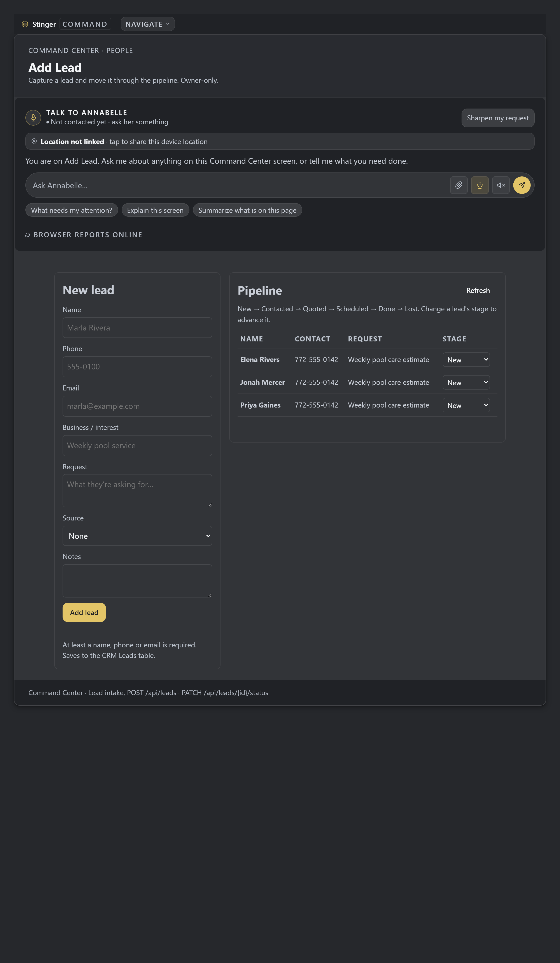Screen dimensions: 560x963
Task: Select the 'Explain this screen' suggestion
Action: point(155,210)
